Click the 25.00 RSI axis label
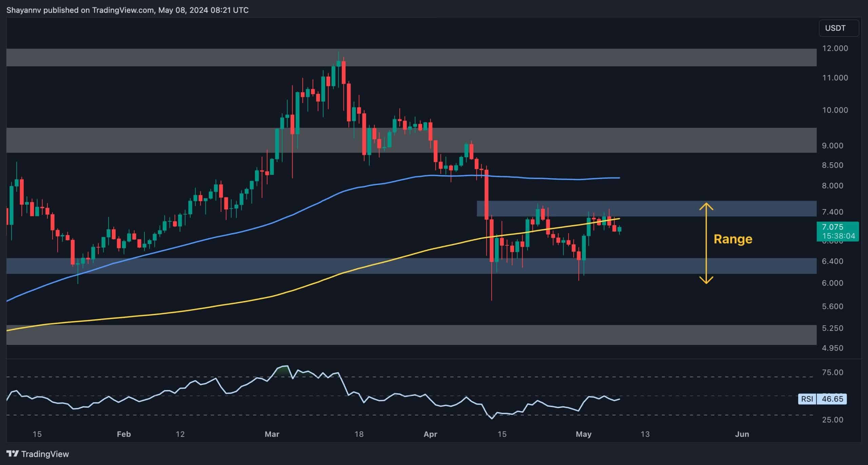Screen dimensions: 868x465 click(x=832, y=420)
